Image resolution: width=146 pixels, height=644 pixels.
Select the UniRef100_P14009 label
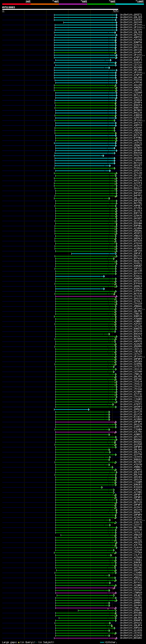click(x=131, y=548)
